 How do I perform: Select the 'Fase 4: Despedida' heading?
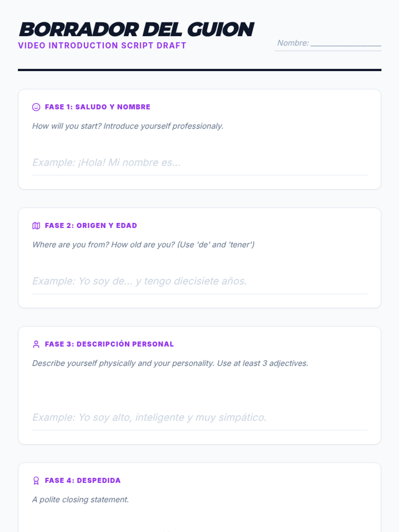82,480
